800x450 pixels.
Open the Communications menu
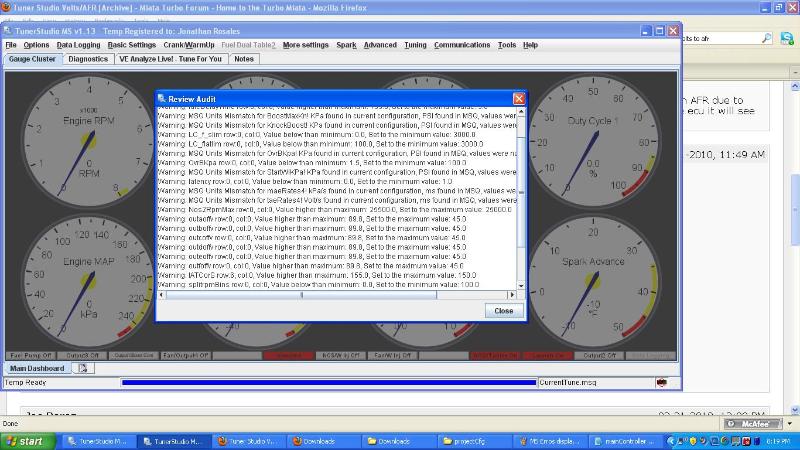tap(462, 45)
